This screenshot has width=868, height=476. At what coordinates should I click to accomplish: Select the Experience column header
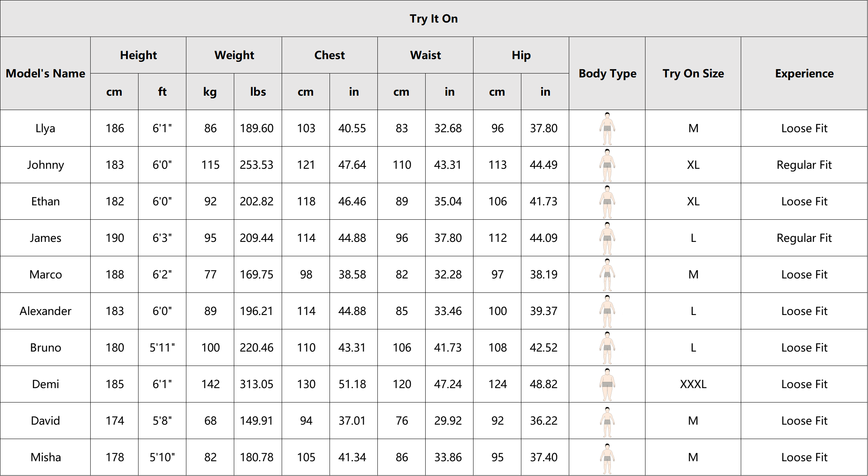point(804,73)
